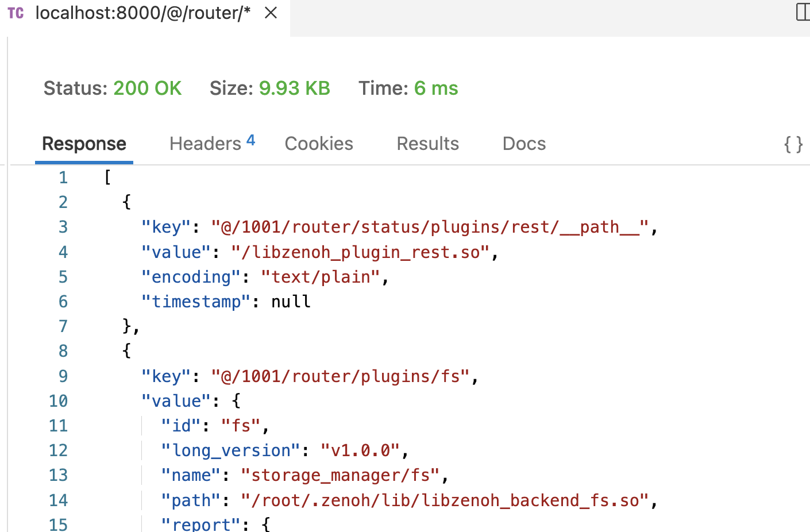This screenshot has height=532, width=810.
Task: Open the Cookies tab
Action: (319, 144)
